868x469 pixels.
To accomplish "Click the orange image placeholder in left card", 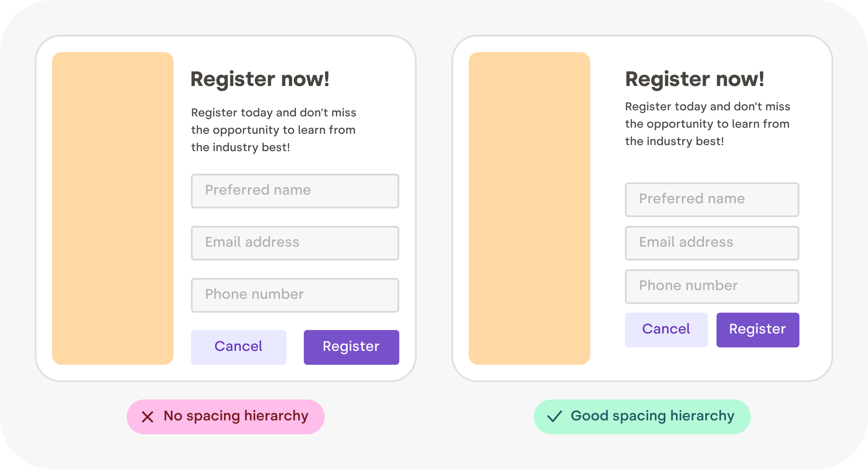I will pyautogui.click(x=113, y=208).
